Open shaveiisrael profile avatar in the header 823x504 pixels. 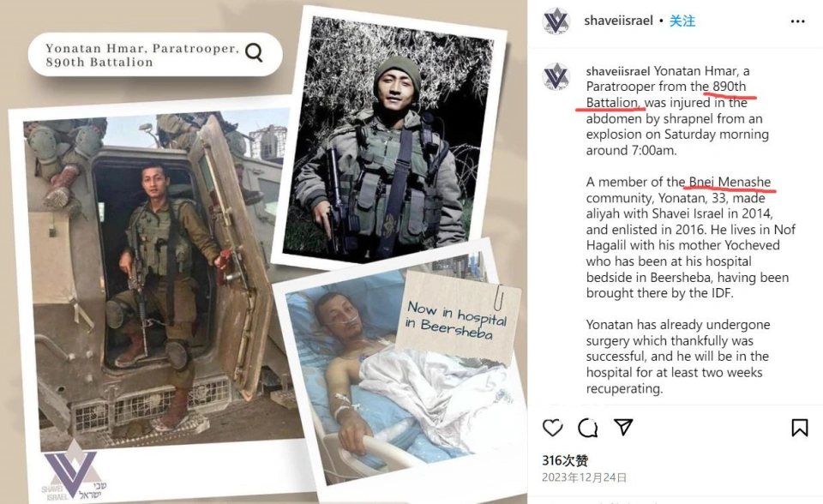[556, 21]
